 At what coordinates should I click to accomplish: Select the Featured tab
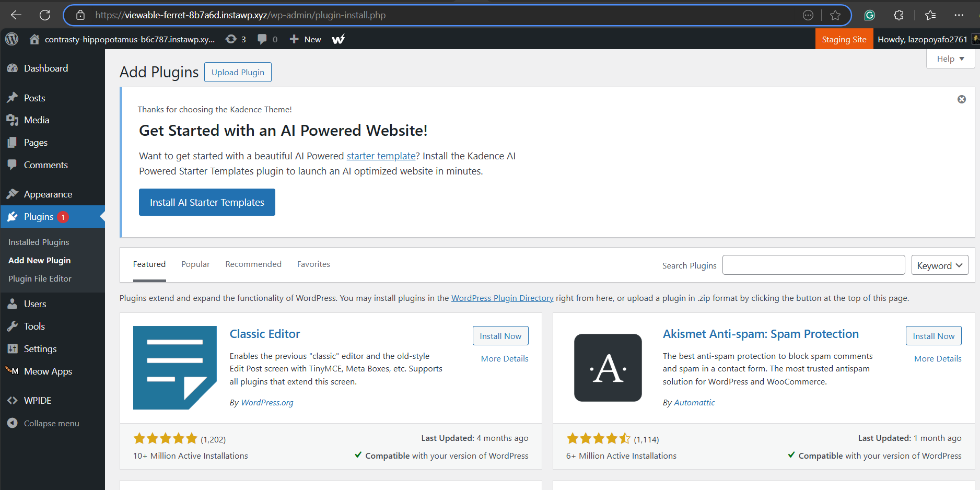coord(149,264)
